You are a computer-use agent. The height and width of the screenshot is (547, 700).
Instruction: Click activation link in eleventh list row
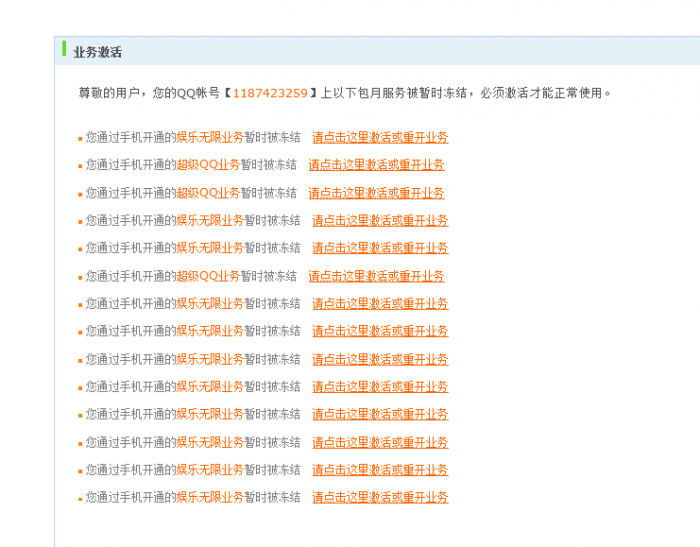[x=380, y=414]
